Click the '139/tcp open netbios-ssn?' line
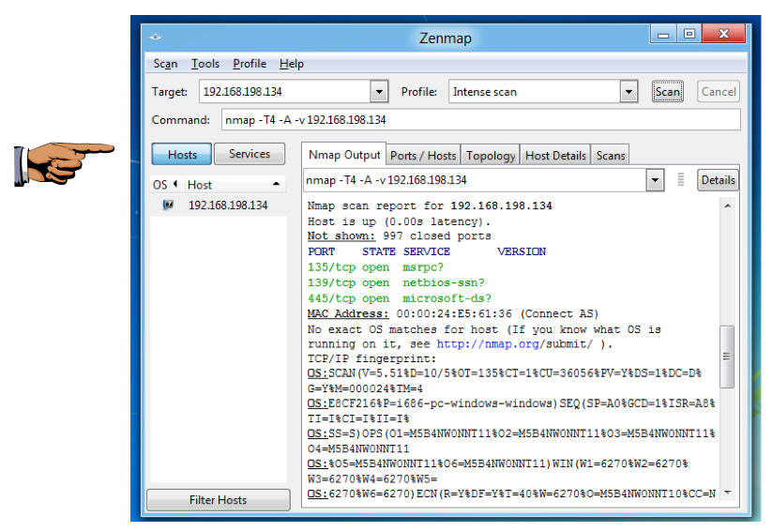 point(396,282)
